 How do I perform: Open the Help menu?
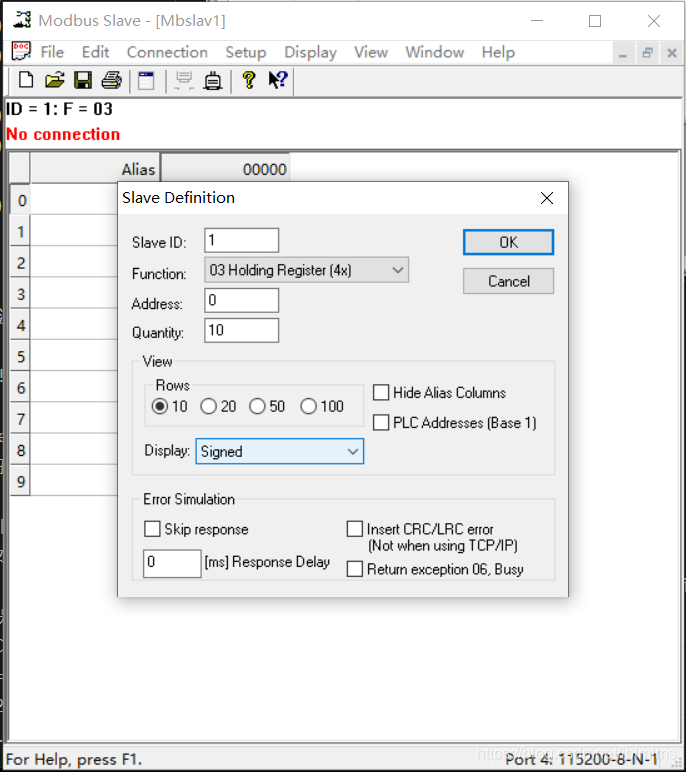(498, 52)
